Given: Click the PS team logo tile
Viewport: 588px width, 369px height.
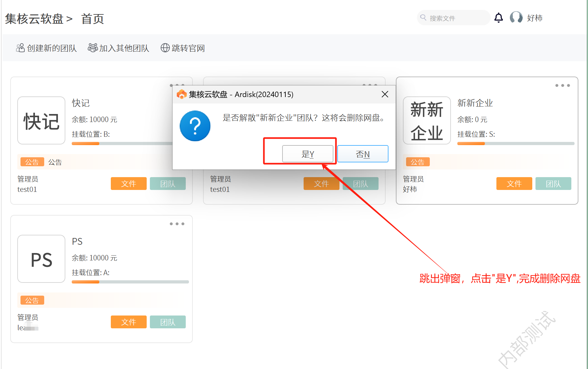Looking at the screenshot, I should (x=41, y=259).
